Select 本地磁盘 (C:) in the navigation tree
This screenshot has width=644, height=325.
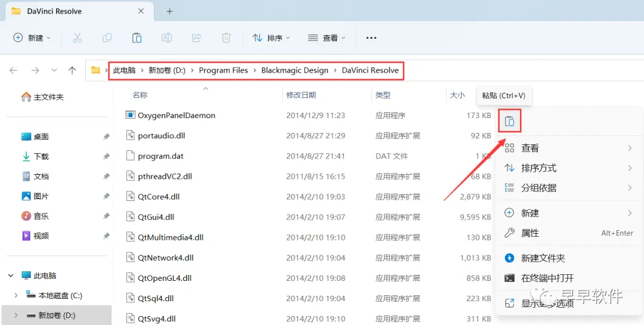[x=54, y=295]
